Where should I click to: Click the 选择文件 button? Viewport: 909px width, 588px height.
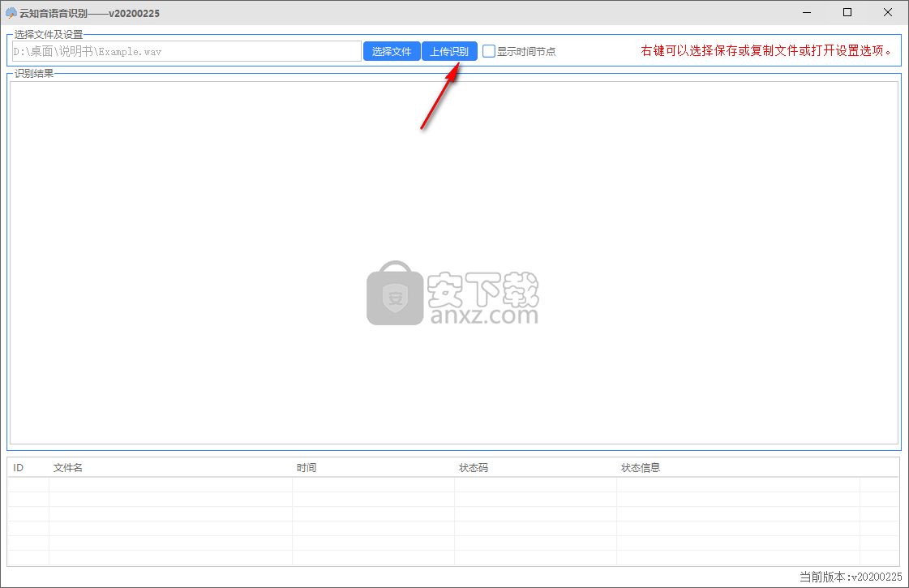tap(392, 52)
